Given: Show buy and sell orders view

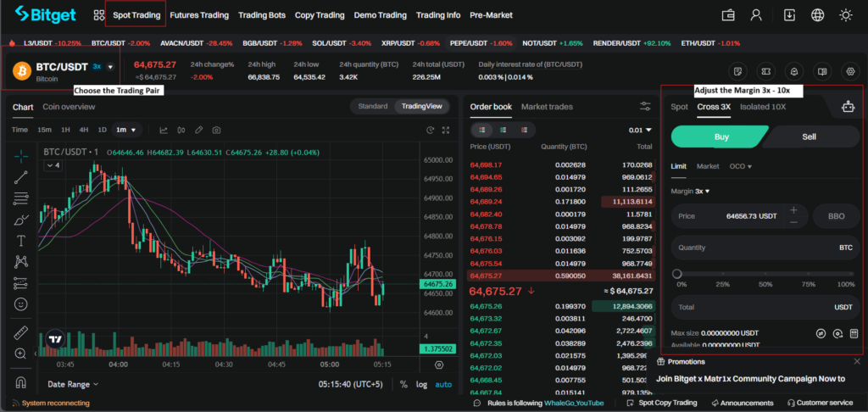Looking at the screenshot, I should point(481,131).
